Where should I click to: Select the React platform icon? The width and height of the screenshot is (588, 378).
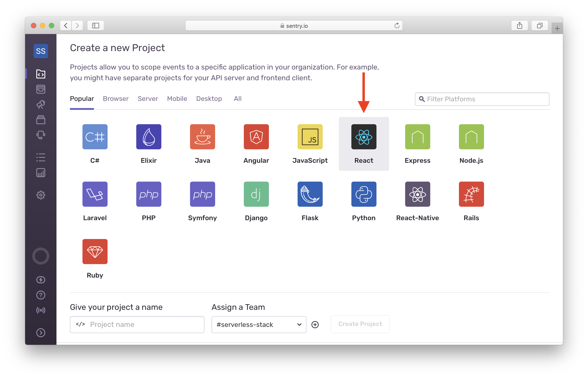point(364,137)
